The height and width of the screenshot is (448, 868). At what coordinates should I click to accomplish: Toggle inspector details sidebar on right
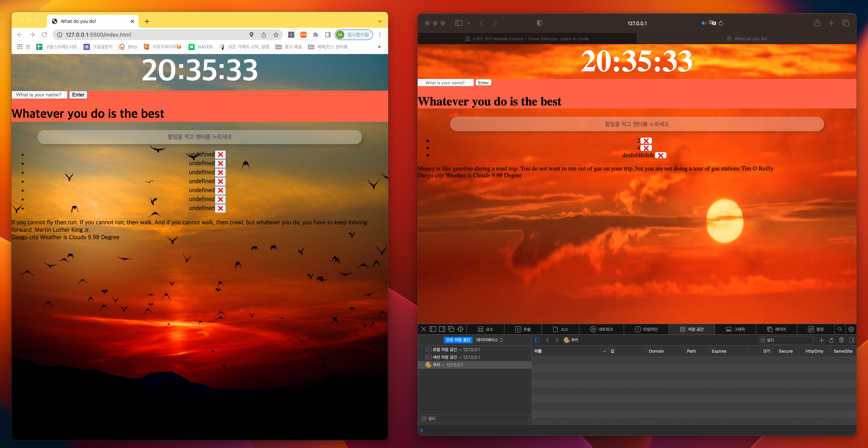pyautogui.click(x=851, y=340)
